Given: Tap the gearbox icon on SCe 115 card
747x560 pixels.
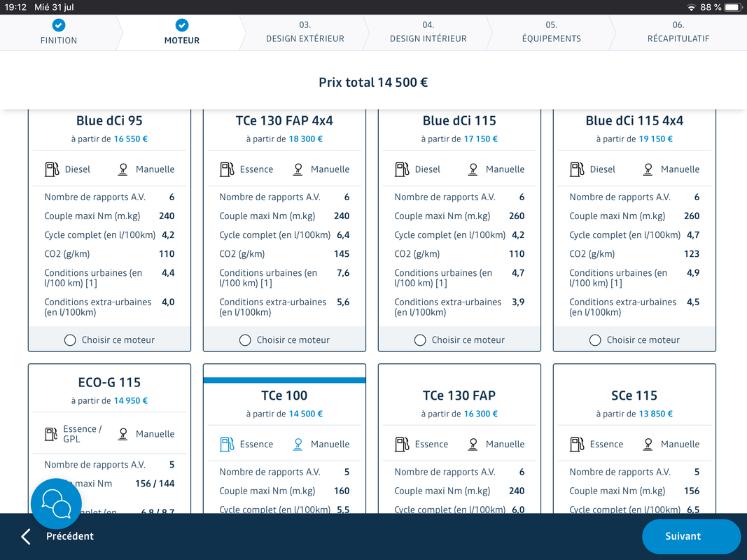Looking at the screenshot, I should [648, 444].
